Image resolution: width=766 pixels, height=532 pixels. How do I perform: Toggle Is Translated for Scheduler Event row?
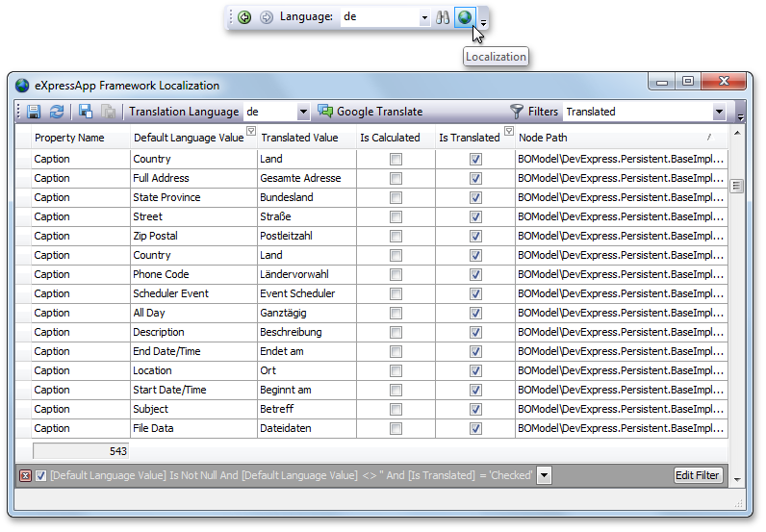pyautogui.click(x=475, y=293)
